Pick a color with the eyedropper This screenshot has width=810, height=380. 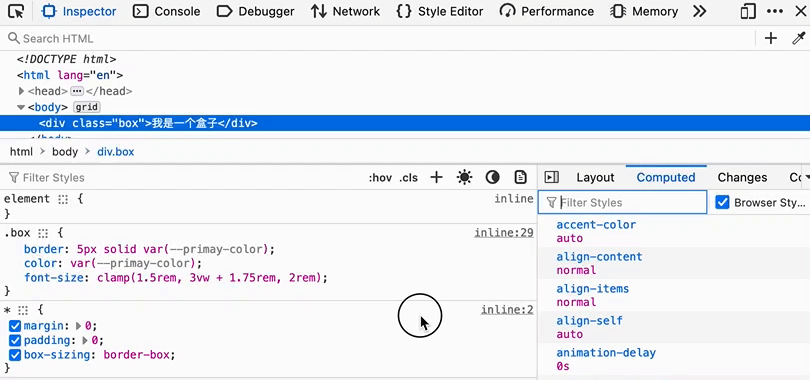click(799, 38)
